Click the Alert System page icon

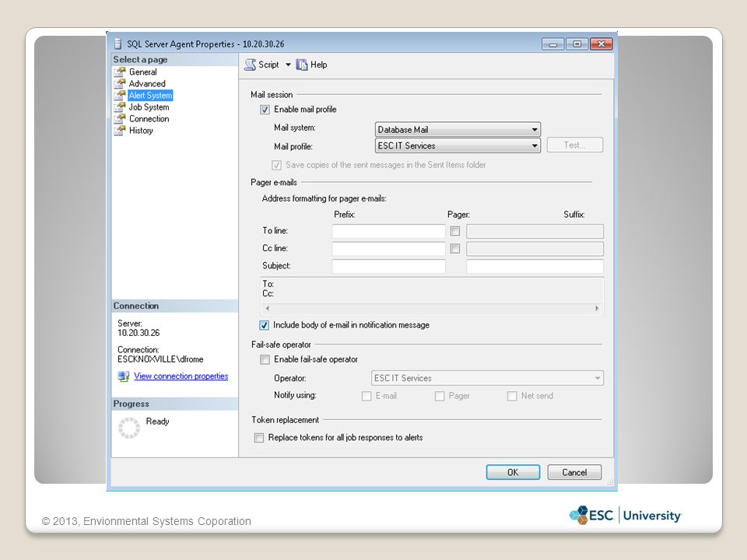point(120,95)
